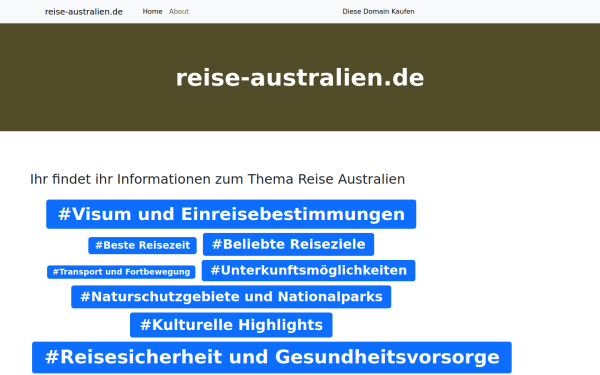This screenshot has width=600, height=375.
Task: Open the reise-australien.de brand link in navbar
Action: coord(84,11)
